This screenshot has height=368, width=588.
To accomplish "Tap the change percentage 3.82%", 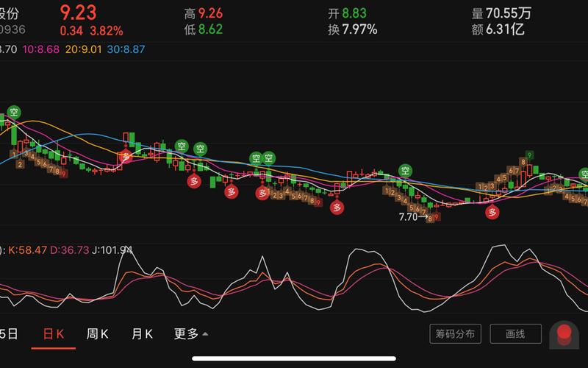I will [107, 31].
